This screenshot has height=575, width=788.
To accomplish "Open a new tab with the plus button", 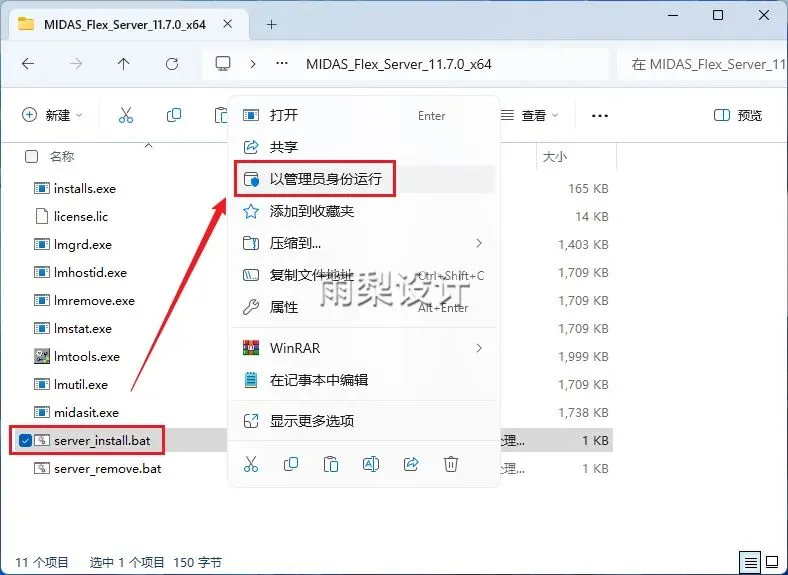I will pos(271,24).
